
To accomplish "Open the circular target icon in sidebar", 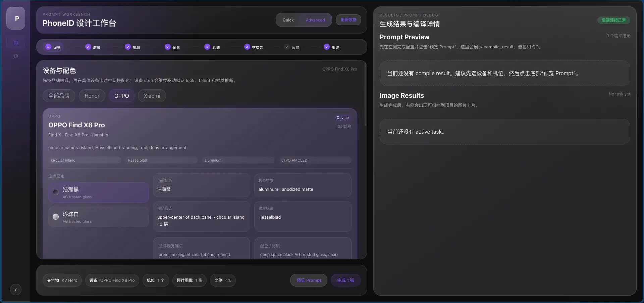I will coord(16,56).
